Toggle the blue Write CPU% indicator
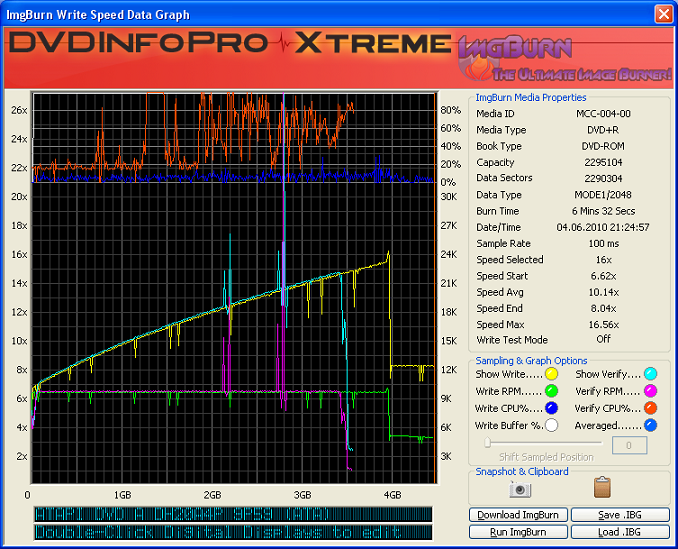 (x=551, y=408)
